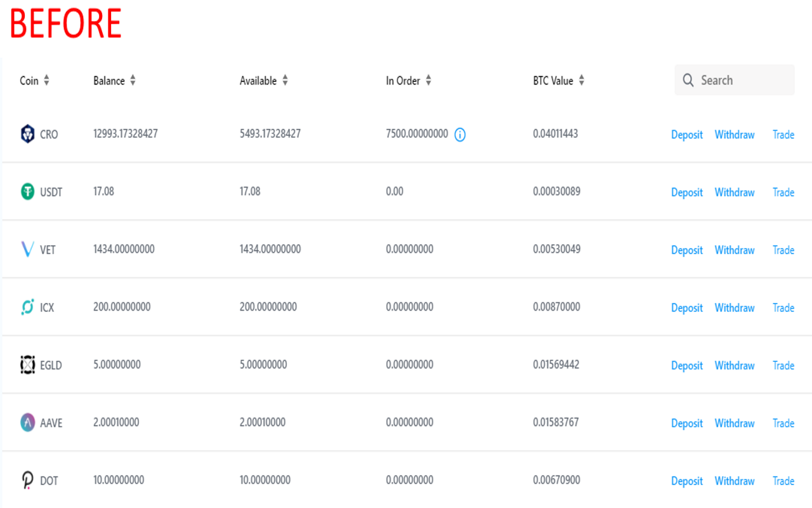Open Trade for AAVE
812x508 pixels.
[783, 424]
